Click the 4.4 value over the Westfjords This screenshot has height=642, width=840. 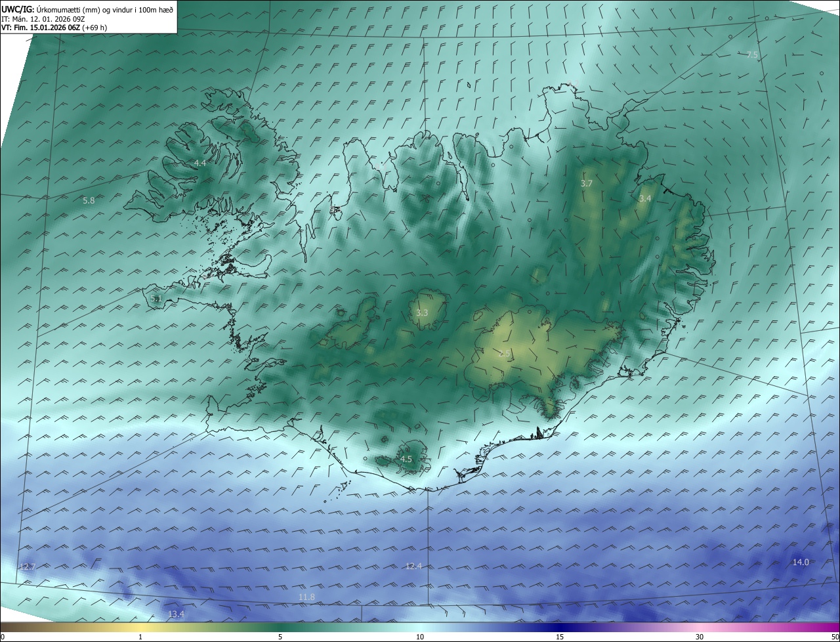200,163
